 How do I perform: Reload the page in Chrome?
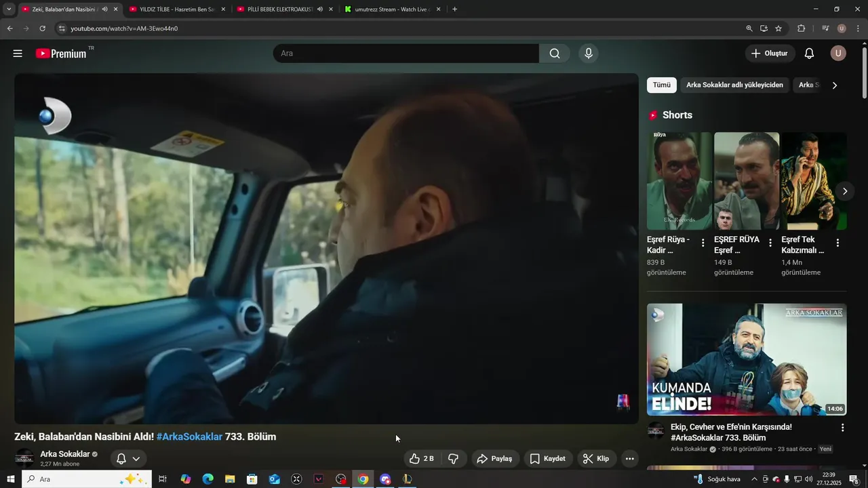pyautogui.click(x=42, y=28)
